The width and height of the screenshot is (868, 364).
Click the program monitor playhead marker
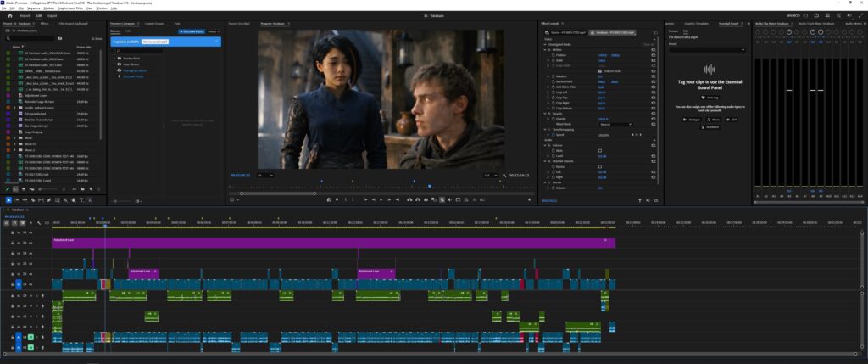pos(430,186)
